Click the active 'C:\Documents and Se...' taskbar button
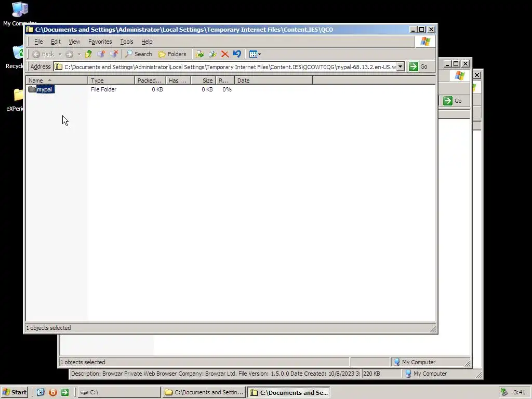532x399 pixels. point(289,392)
